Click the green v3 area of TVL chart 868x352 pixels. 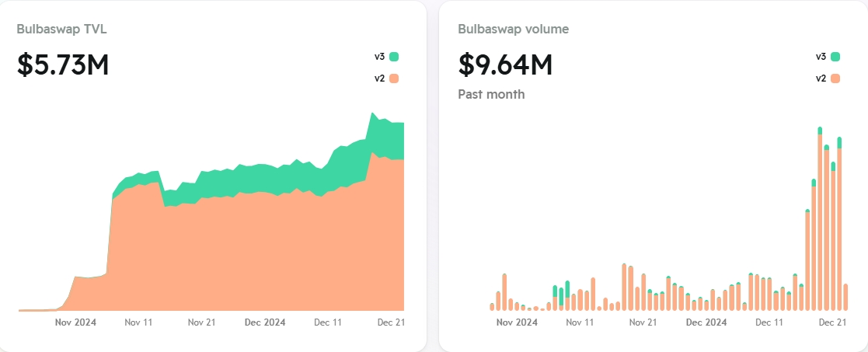tap(255, 178)
